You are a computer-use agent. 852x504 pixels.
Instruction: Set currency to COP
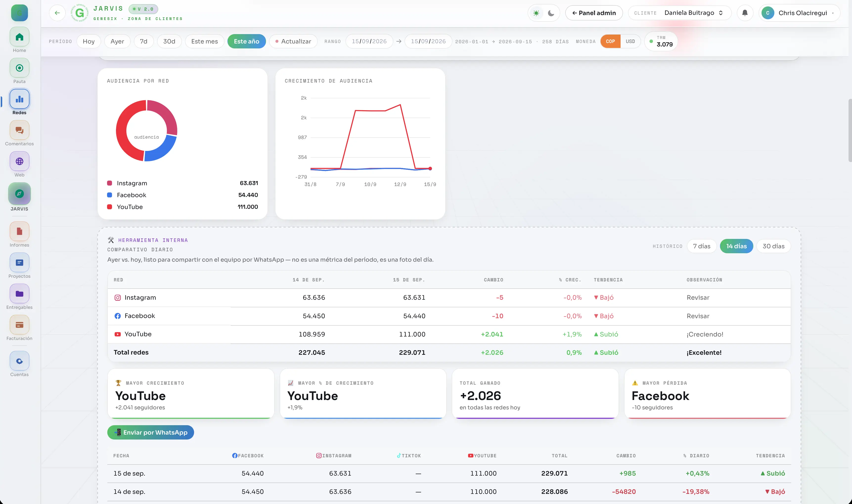[x=610, y=42]
